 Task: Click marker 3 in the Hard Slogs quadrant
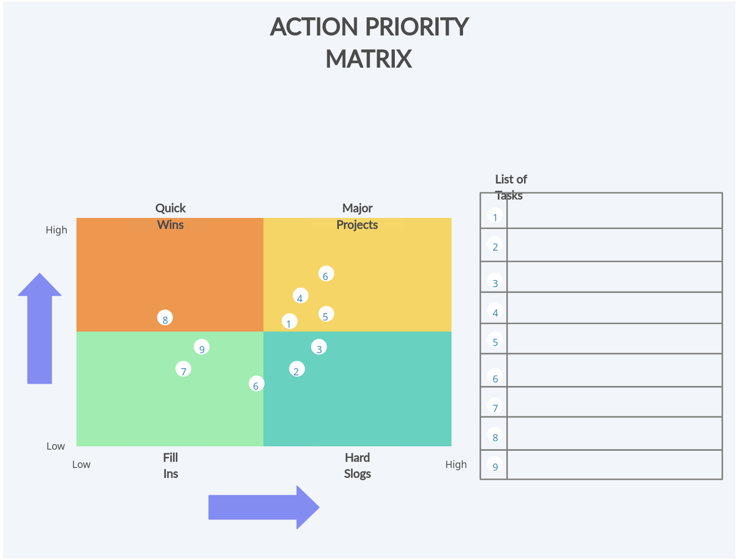[319, 348]
